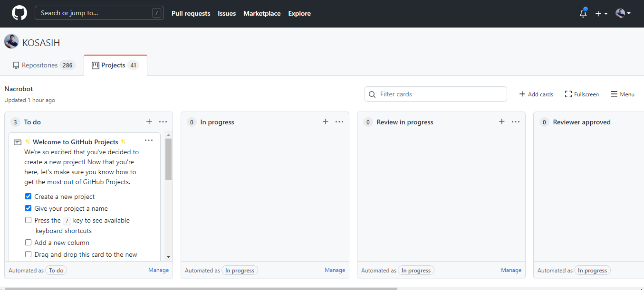The width and height of the screenshot is (644, 290).
Task: Open Explore in top navigation
Action: [x=299, y=13]
